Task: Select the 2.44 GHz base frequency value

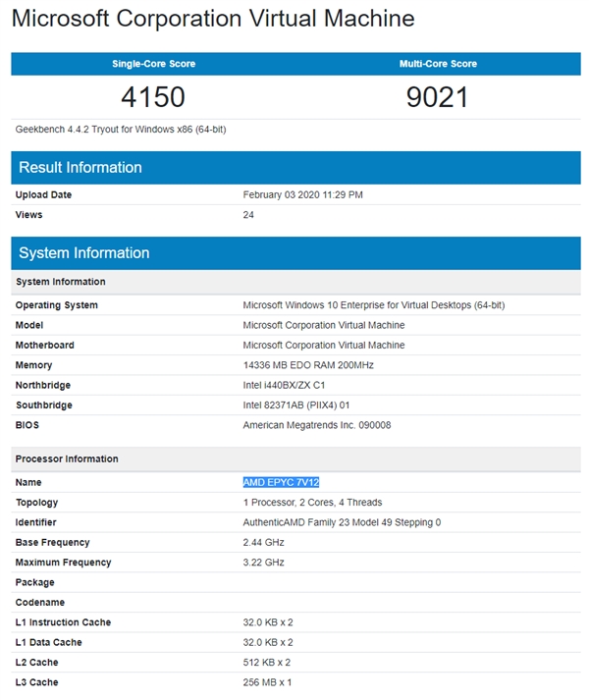Action: point(263,542)
